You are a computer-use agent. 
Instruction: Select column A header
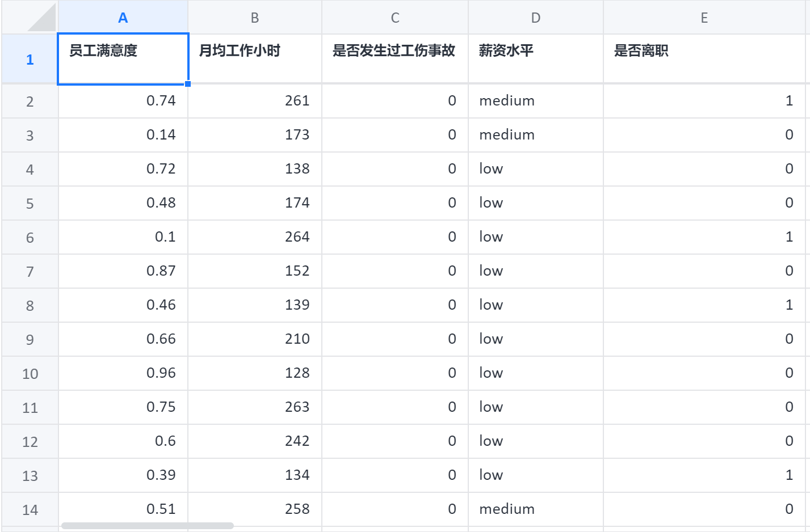tap(123, 17)
